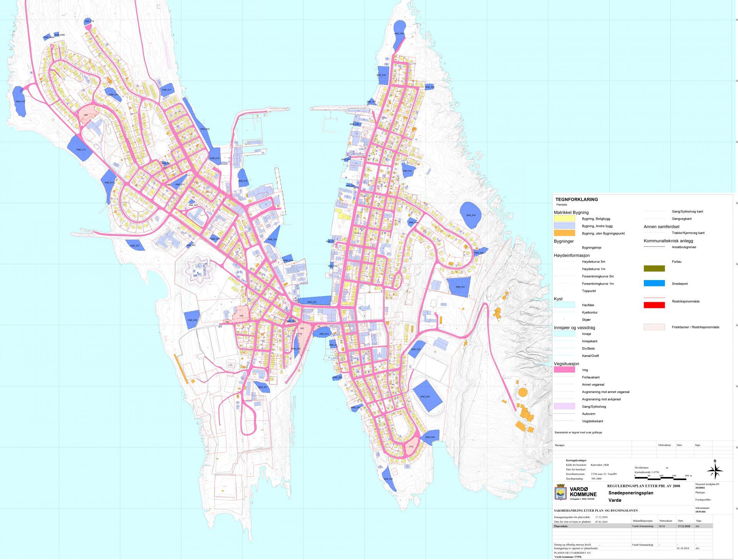This screenshot has height=560, width=738.
Task: Click the Kartverket_FKB source value
Action: pos(600,465)
